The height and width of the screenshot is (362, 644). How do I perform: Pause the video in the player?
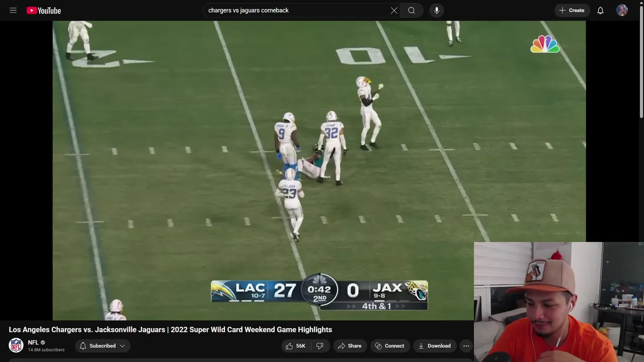pos(319,170)
